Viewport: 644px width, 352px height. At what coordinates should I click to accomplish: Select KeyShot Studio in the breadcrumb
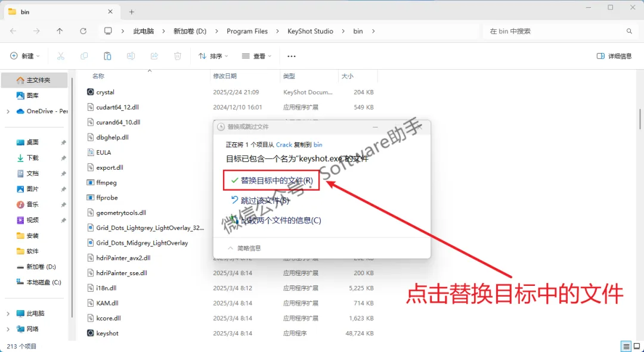(x=310, y=31)
